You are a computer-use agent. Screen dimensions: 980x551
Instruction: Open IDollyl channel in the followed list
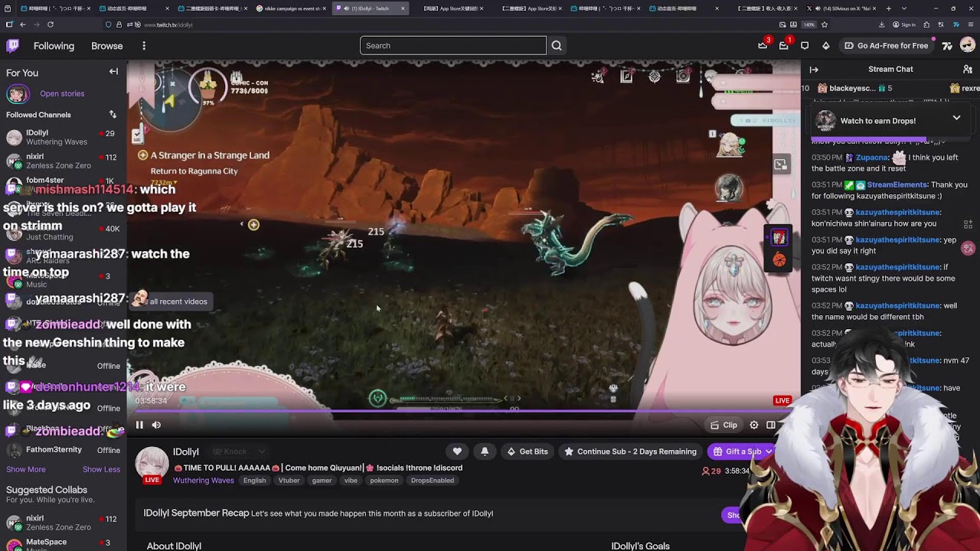point(61,137)
